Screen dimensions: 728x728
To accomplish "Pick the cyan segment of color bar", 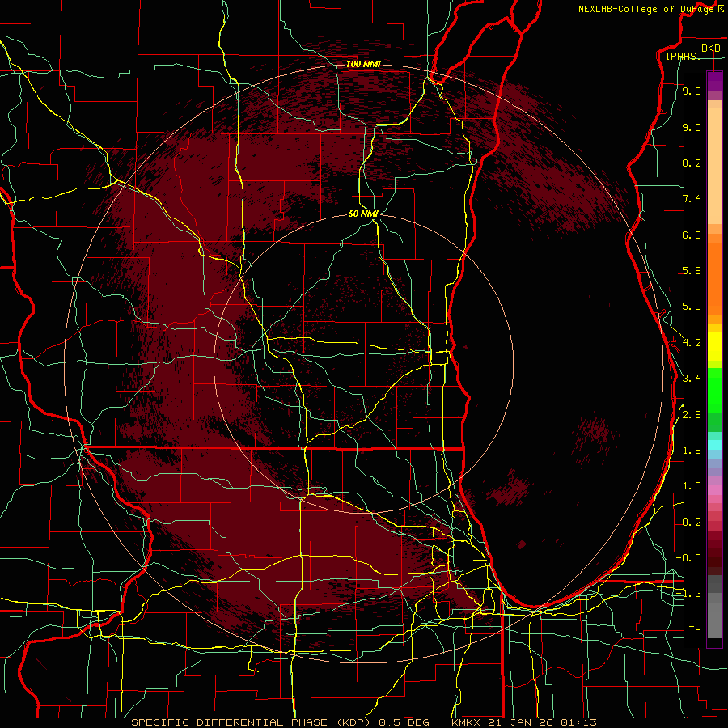I will tap(714, 445).
